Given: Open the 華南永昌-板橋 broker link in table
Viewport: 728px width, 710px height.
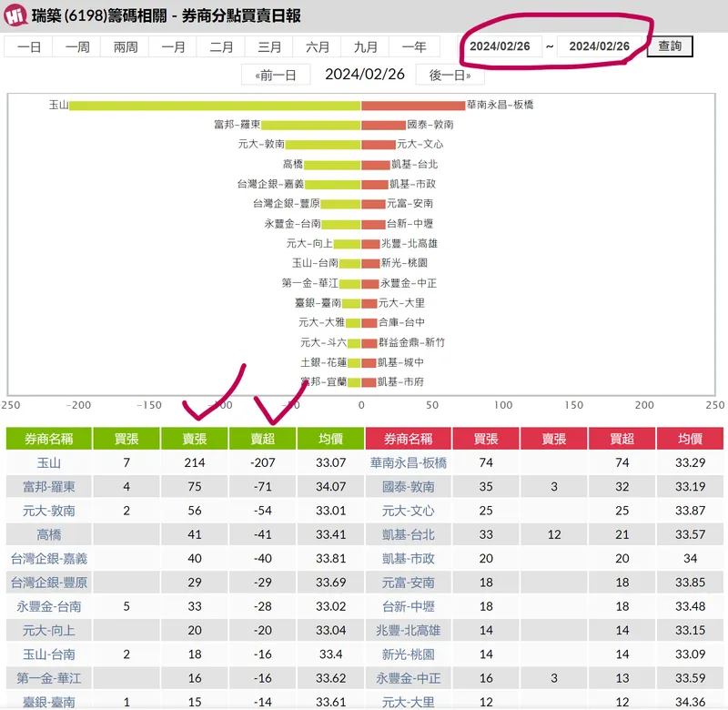Looking at the screenshot, I should [408, 463].
